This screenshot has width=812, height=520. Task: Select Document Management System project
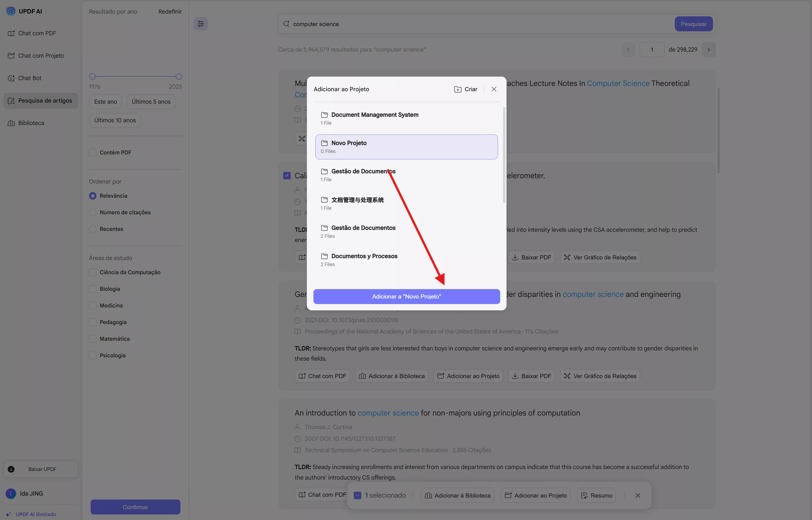pyautogui.click(x=406, y=119)
